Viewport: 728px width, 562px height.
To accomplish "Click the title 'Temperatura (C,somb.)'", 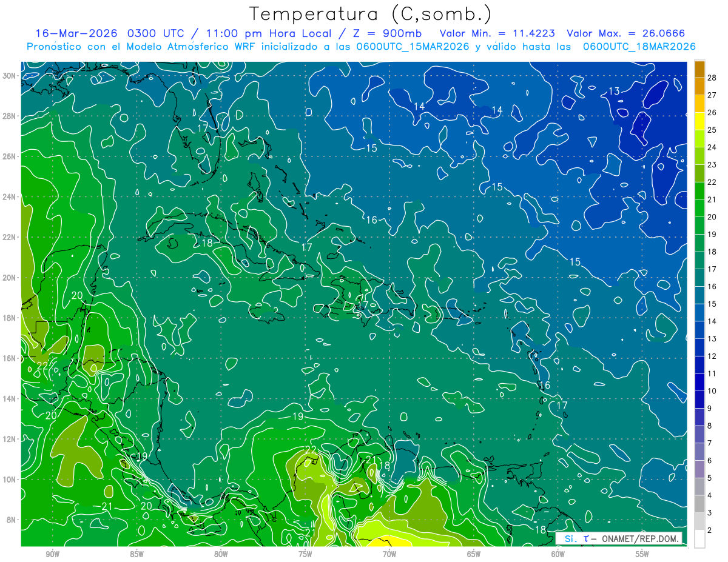I will click(371, 14).
